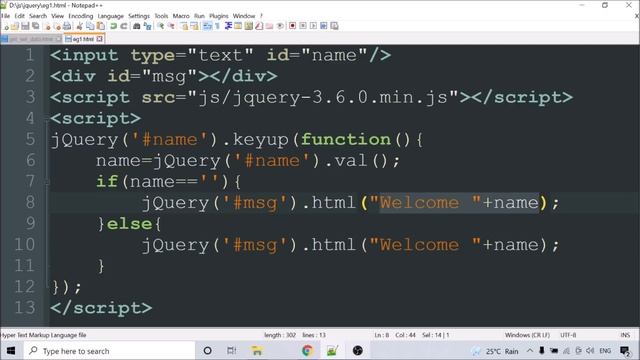Image resolution: width=640 pixels, height=360 pixels.
Task: Open the File menu
Action: [5, 16]
